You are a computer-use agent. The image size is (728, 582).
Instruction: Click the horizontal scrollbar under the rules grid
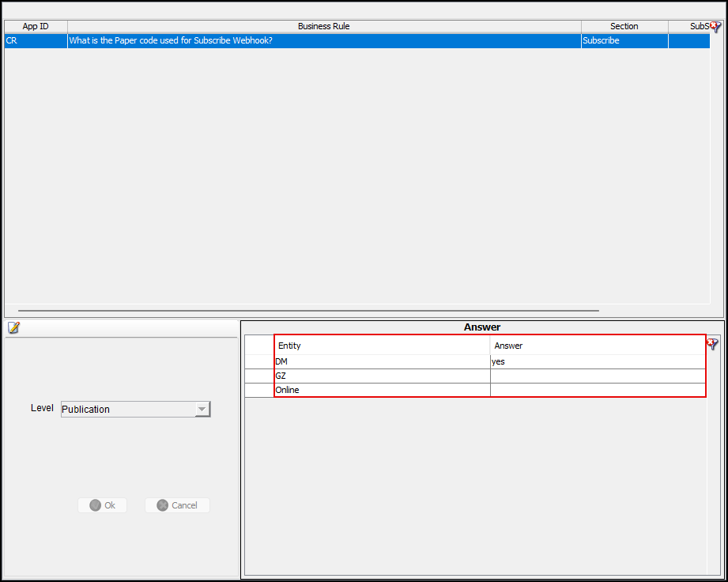coord(308,311)
